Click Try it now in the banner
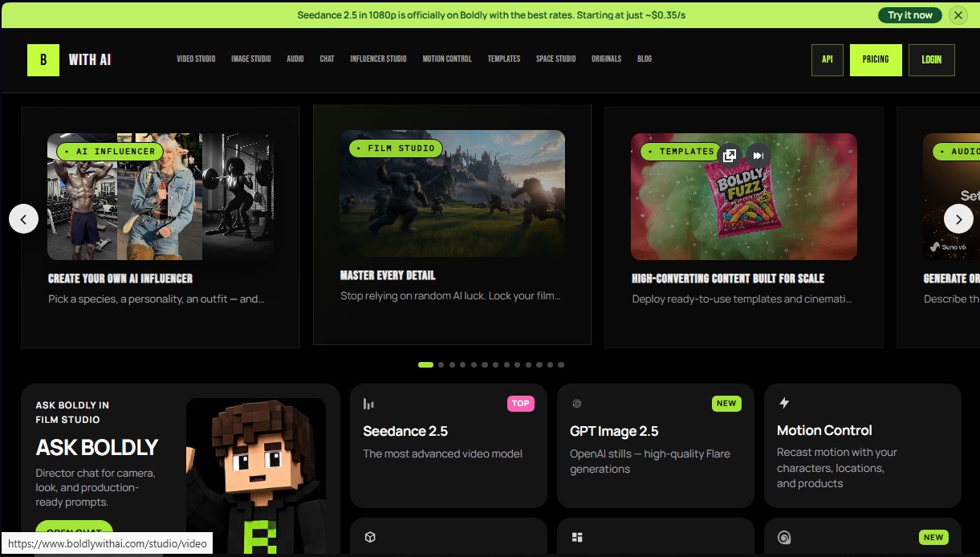Viewport: 980px width, 557px height. (x=910, y=15)
